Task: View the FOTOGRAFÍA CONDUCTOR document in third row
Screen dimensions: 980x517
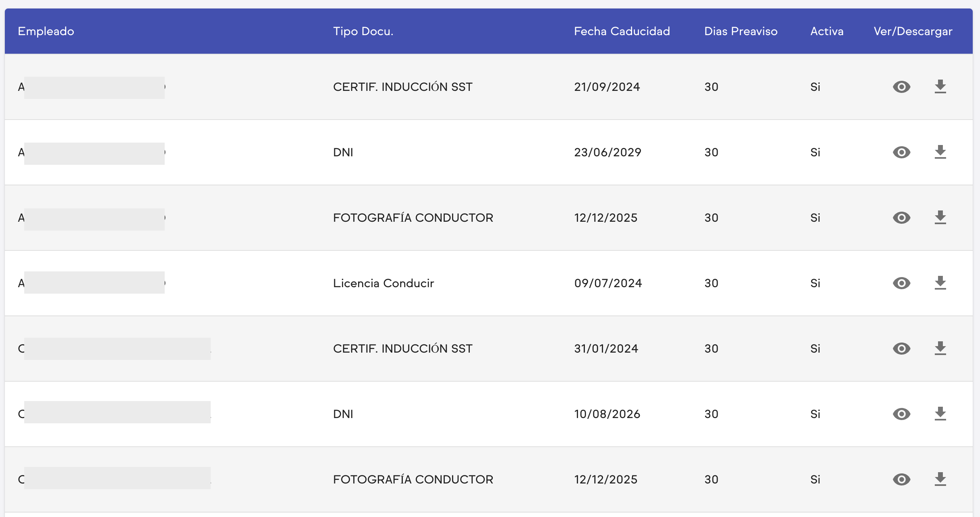Action: 901,218
